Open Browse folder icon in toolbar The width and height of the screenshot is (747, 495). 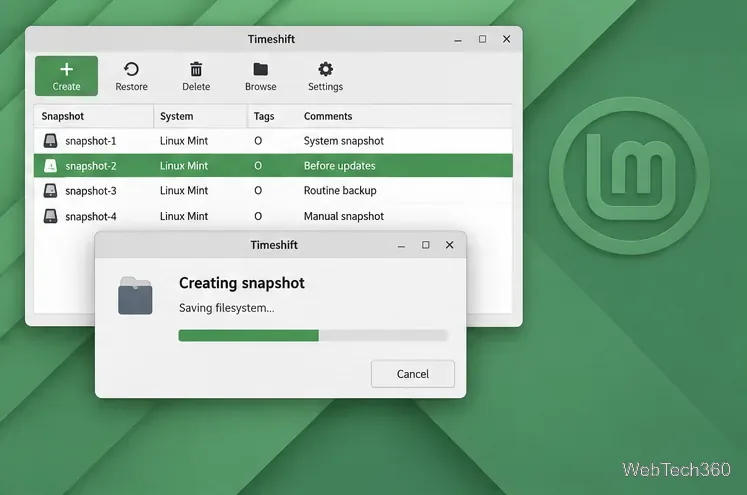point(260,69)
